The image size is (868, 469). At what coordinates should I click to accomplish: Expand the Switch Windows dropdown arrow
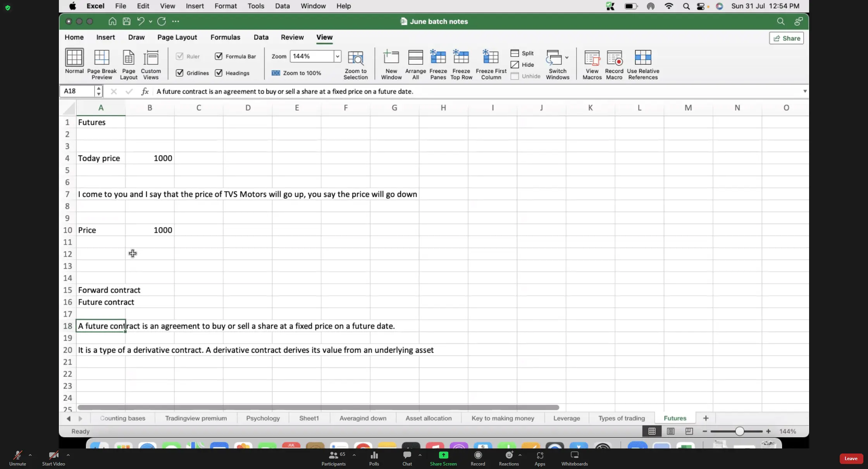pyautogui.click(x=567, y=57)
